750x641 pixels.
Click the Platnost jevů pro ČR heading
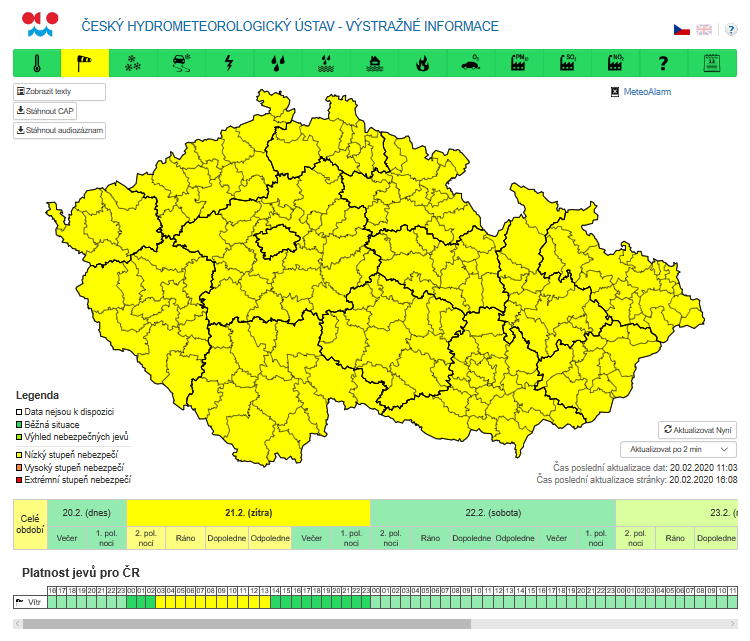coord(81,573)
